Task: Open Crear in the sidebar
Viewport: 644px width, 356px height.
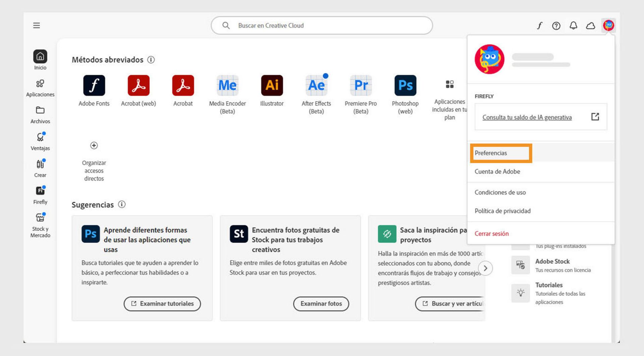Action: [x=40, y=168]
